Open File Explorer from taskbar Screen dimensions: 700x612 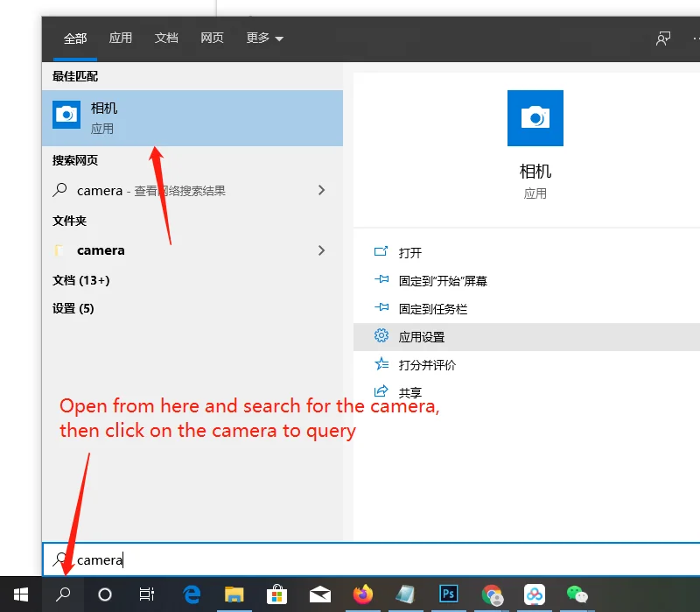[234, 594]
